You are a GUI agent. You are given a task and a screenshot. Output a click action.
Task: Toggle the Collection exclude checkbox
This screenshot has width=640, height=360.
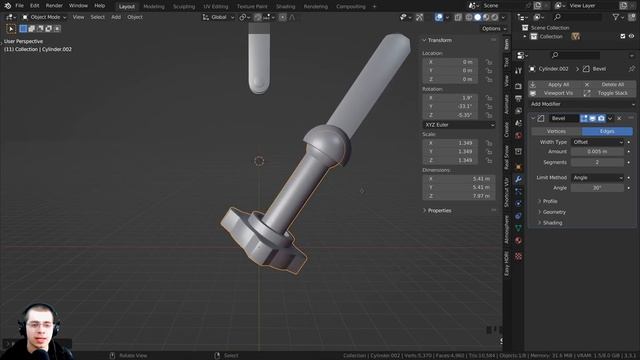click(x=622, y=36)
